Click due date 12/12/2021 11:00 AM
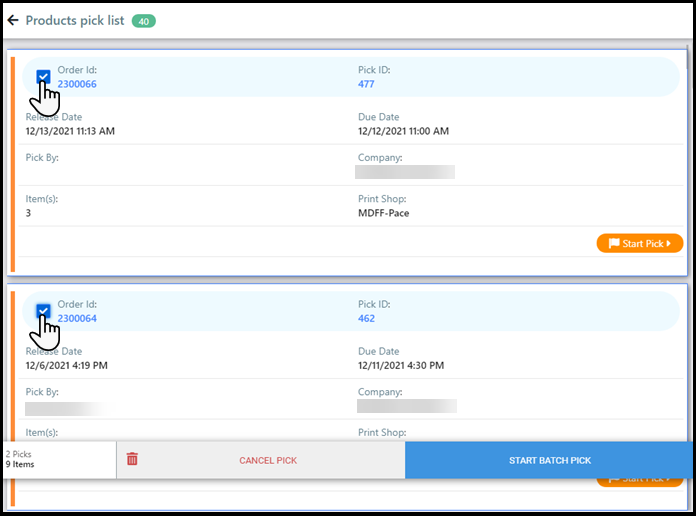Viewport: 696px width, 516px height. (x=403, y=131)
